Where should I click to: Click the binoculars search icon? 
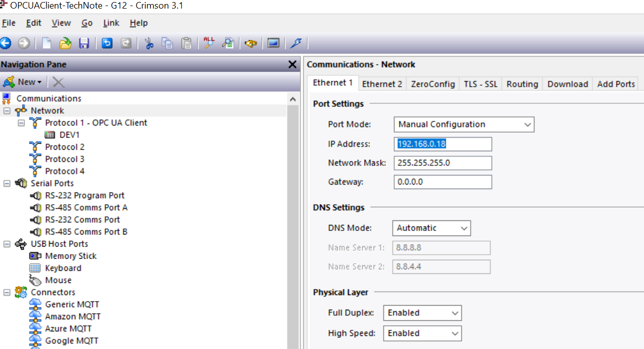251,43
